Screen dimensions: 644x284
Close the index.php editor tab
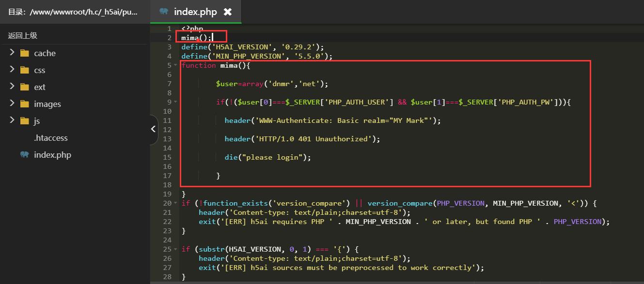pos(228,12)
